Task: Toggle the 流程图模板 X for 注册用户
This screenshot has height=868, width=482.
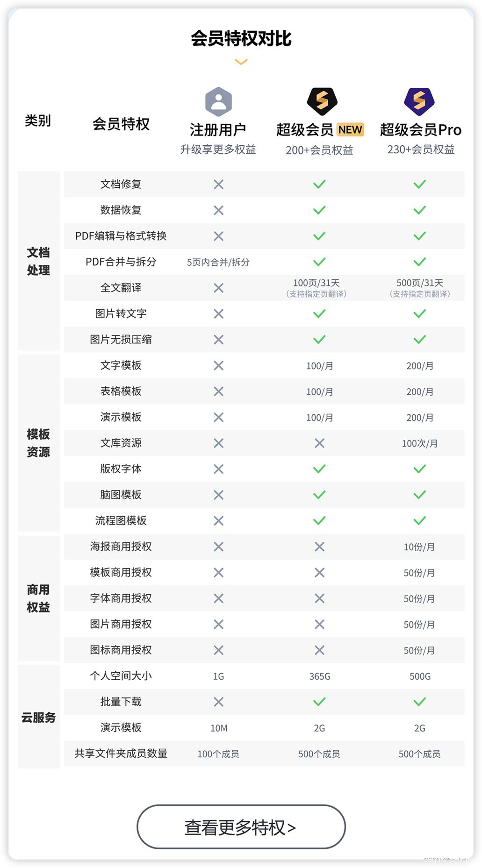Action: (x=218, y=520)
